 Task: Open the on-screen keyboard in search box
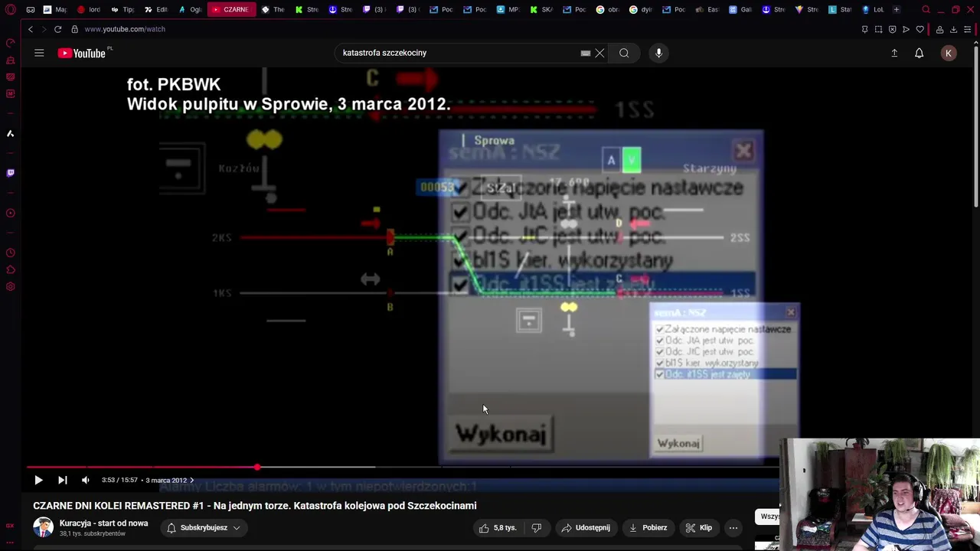pos(586,53)
